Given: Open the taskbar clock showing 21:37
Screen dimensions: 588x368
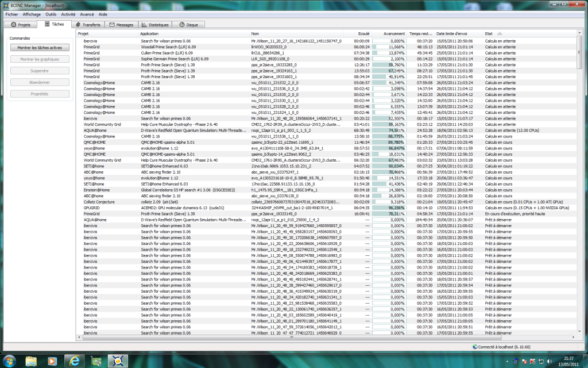Looking at the screenshot, I should click(x=568, y=361).
